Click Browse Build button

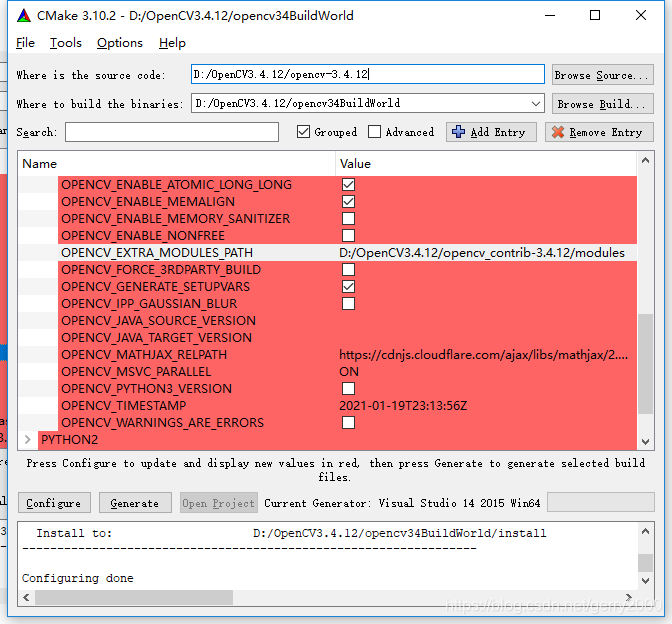[603, 104]
